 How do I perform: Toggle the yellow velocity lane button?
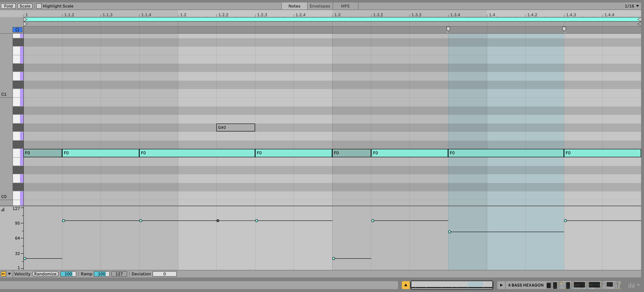pyautogui.click(x=4, y=274)
